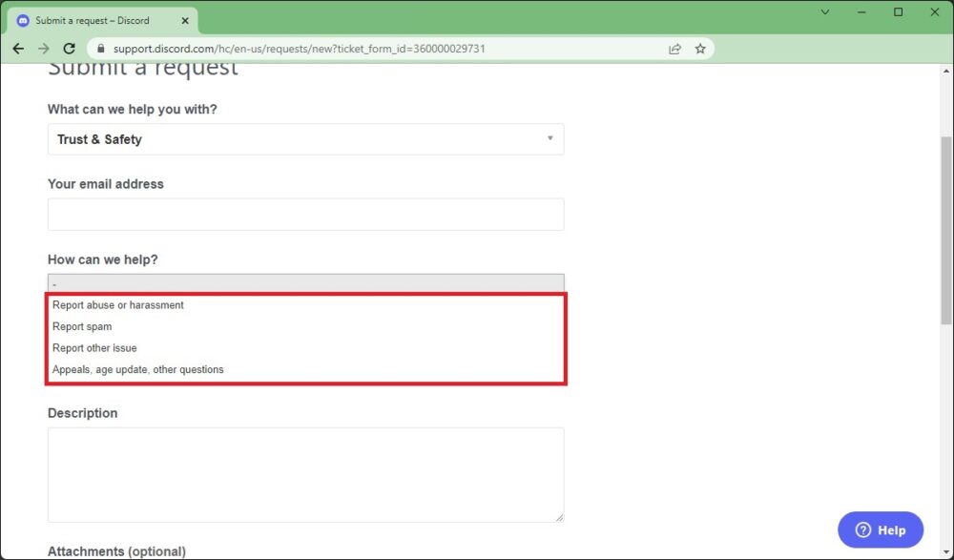Image resolution: width=954 pixels, height=560 pixels.
Task: Minimize the browser window
Action: coord(861,12)
